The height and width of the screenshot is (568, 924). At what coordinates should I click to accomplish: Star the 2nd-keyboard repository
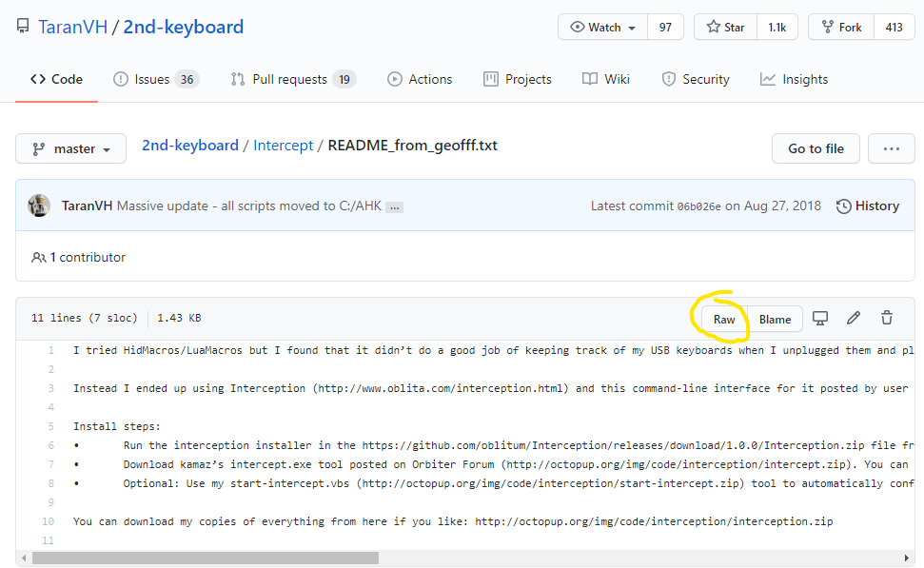(x=725, y=28)
